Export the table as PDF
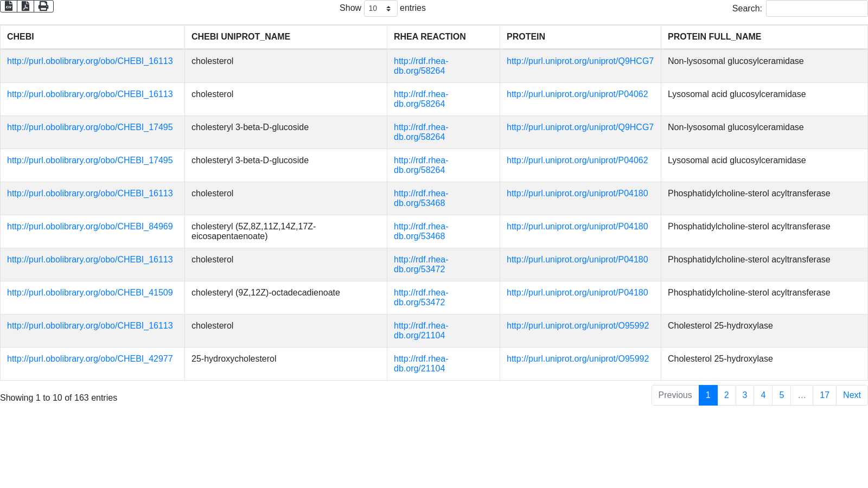 tap(25, 6)
